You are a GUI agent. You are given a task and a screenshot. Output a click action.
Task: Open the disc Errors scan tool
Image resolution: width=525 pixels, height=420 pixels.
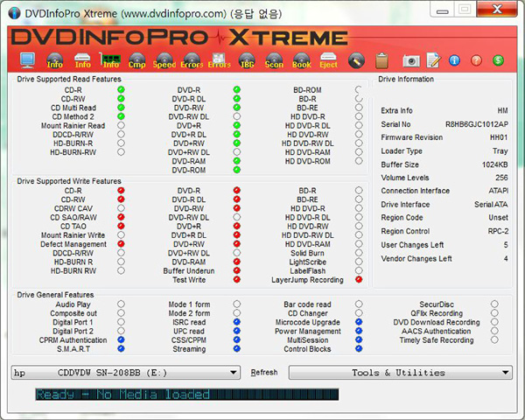click(192, 60)
